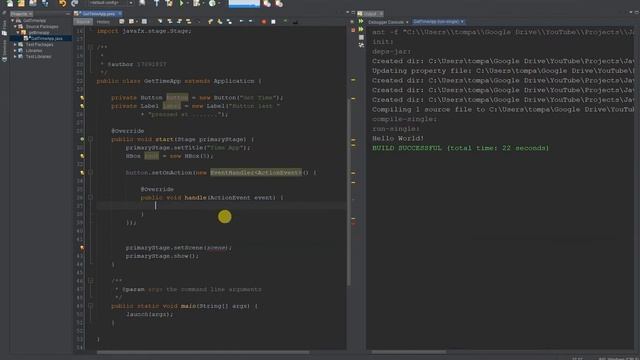The image size is (640, 360).
Task: Click the Undo arrow in main toolbar
Action: point(62,4)
